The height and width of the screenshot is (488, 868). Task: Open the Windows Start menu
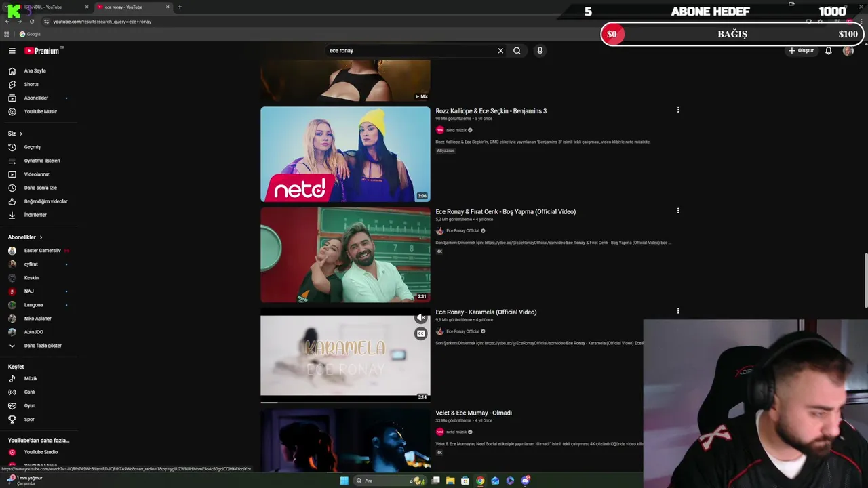pos(344,481)
